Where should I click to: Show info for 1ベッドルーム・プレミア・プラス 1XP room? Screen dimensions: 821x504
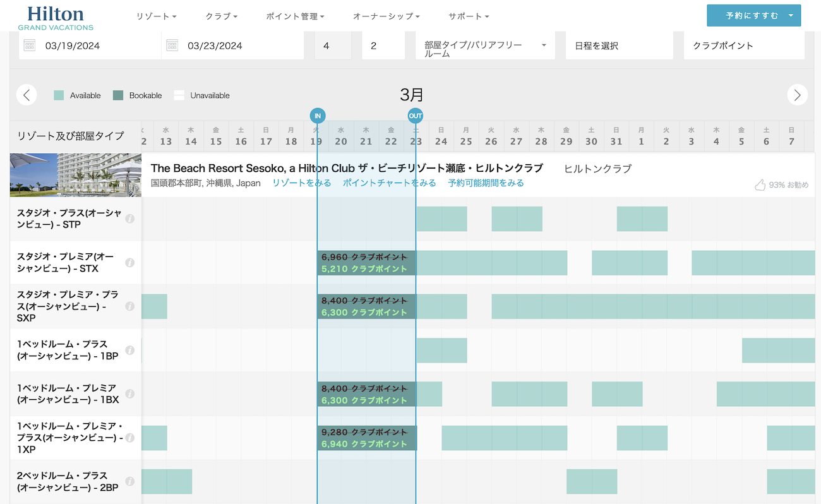129,438
